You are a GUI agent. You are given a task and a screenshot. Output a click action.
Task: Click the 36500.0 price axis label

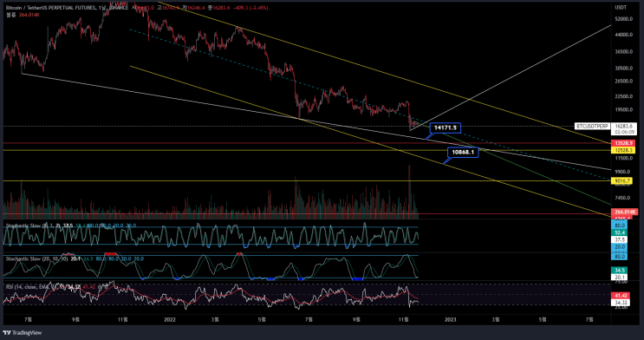(x=623, y=52)
